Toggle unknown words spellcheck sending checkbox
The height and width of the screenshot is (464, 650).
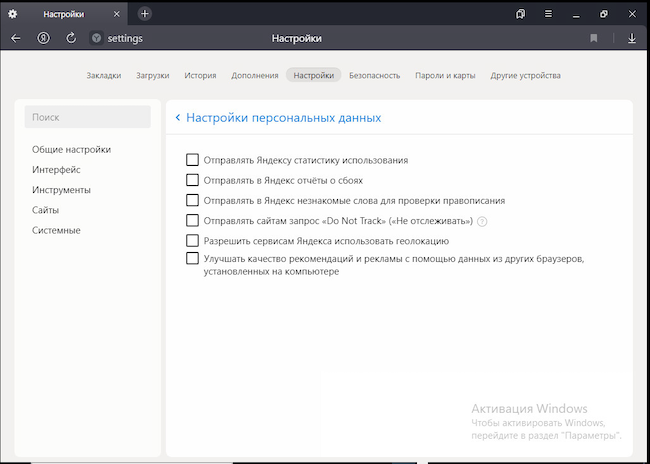[x=193, y=200]
